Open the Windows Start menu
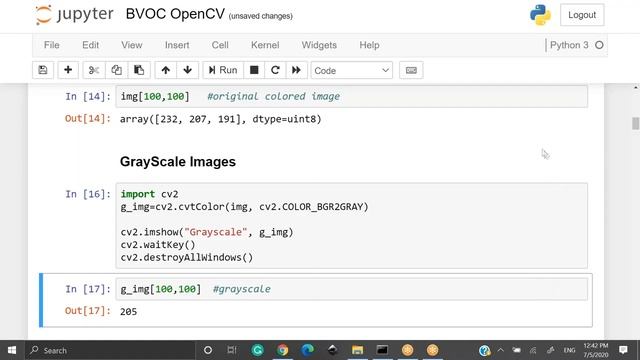This screenshot has width=640, height=360. tap(12, 350)
